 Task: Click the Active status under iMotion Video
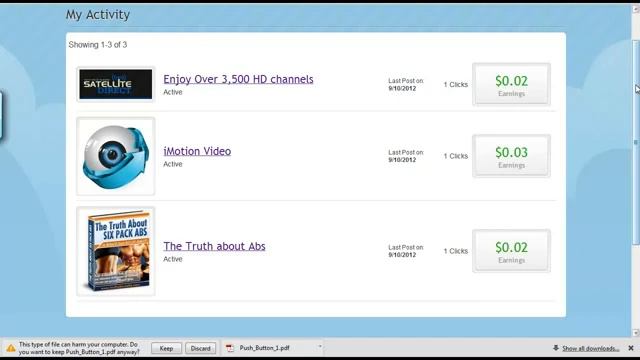(x=173, y=164)
